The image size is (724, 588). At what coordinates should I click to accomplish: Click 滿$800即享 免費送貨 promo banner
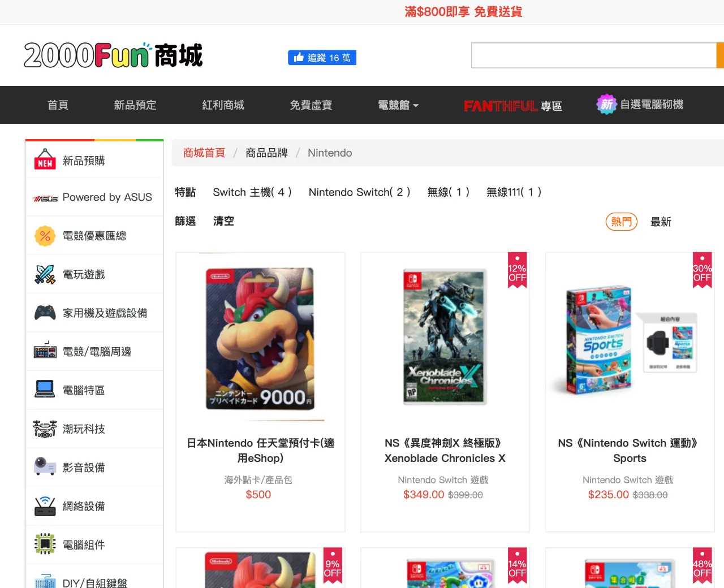(x=463, y=12)
